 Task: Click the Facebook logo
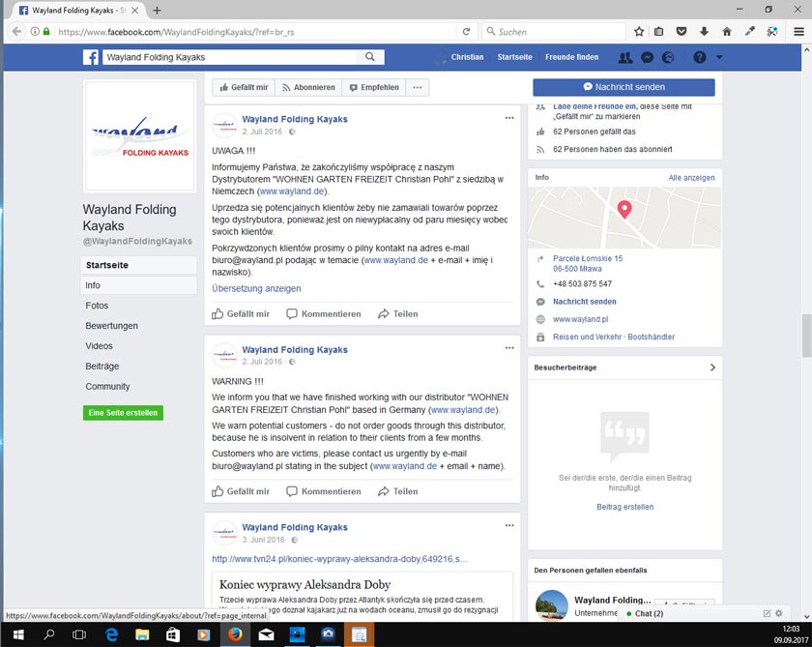(91, 57)
